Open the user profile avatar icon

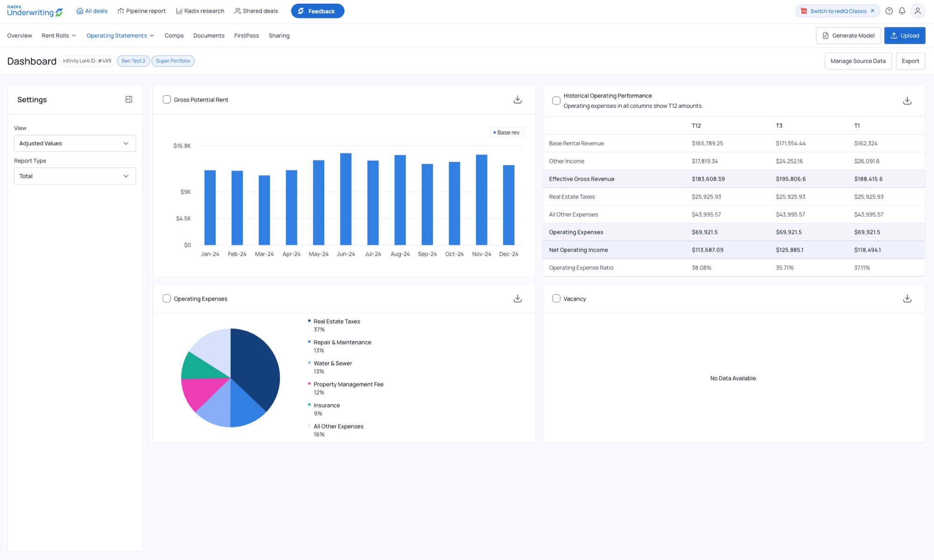[918, 11]
